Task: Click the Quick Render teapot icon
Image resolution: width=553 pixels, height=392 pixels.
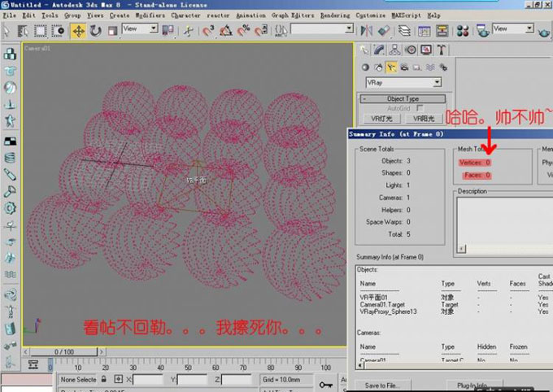Action: click(544, 32)
